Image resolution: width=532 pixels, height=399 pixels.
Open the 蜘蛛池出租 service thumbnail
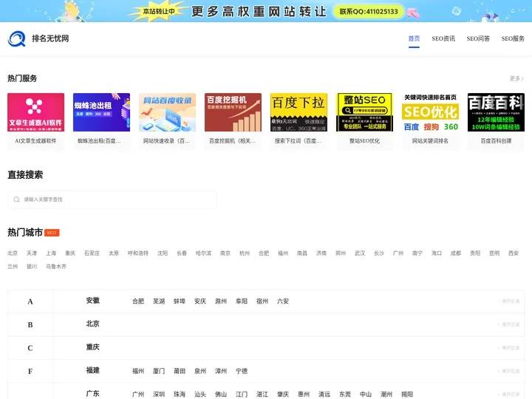pos(101,112)
